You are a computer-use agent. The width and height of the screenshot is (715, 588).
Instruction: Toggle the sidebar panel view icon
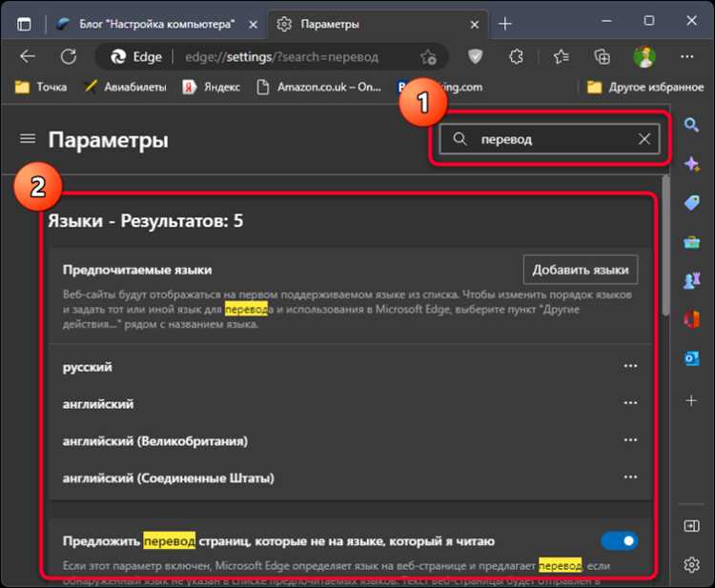(691, 526)
